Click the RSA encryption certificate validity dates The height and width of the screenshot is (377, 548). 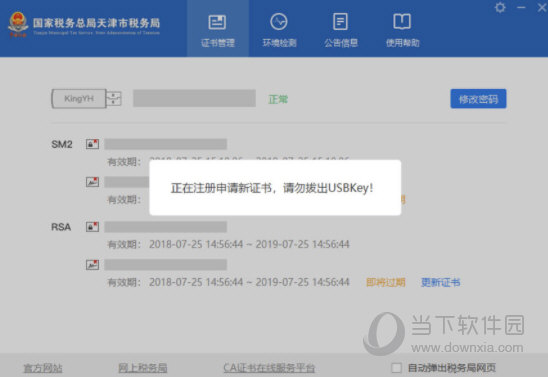point(249,244)
